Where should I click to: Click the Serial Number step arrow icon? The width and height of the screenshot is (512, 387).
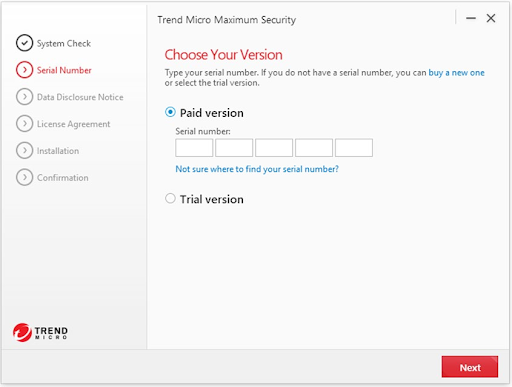24,70
